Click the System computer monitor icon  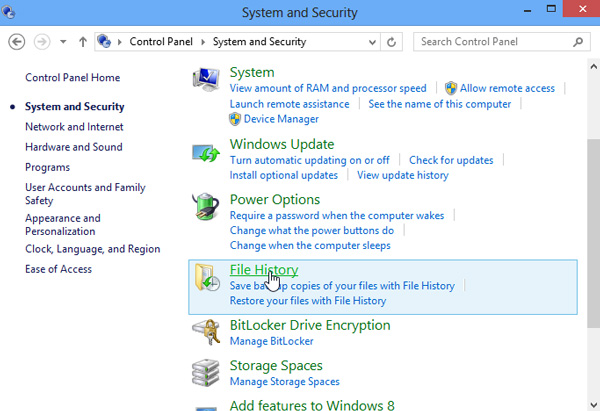click(x=206, y=79)
